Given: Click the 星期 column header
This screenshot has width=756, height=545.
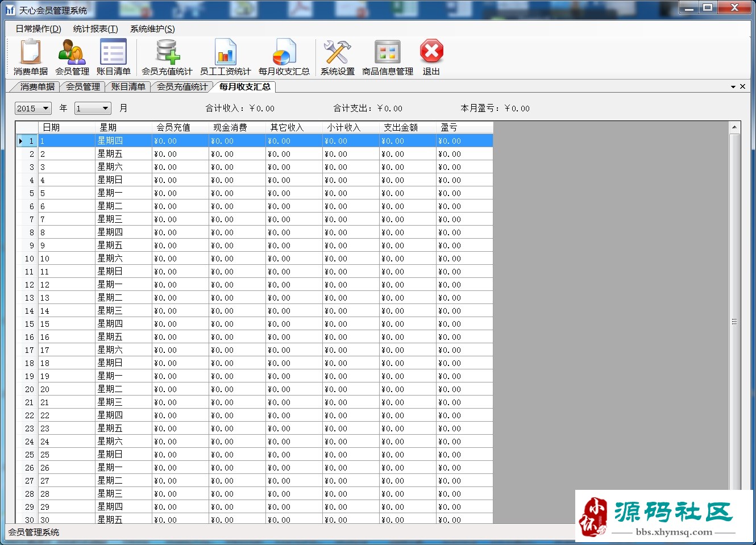Looking at the screenshot, I should (x=123, y=127).
